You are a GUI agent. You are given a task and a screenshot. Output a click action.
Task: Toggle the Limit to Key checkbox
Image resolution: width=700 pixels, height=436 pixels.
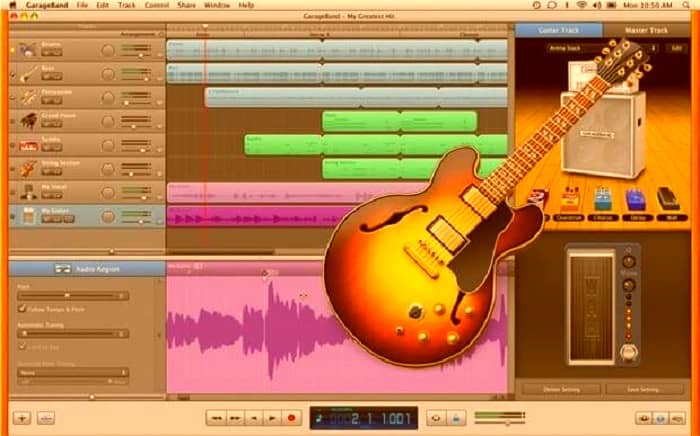pos(21,346)
